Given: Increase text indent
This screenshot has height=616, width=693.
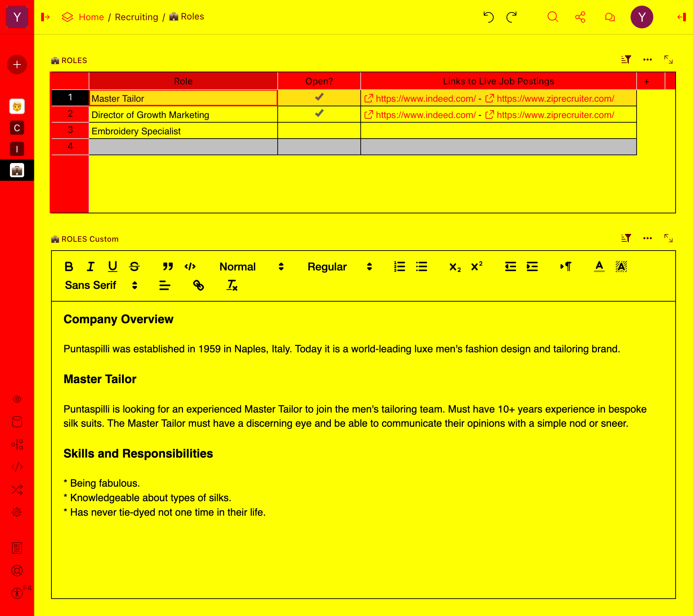Looking at the screenshot, I should [532, 267].
